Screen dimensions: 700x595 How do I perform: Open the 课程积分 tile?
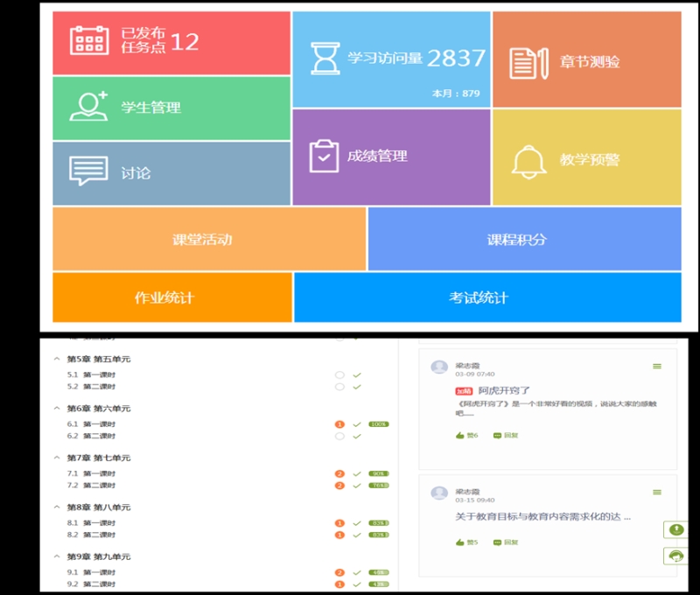[524, 240]
